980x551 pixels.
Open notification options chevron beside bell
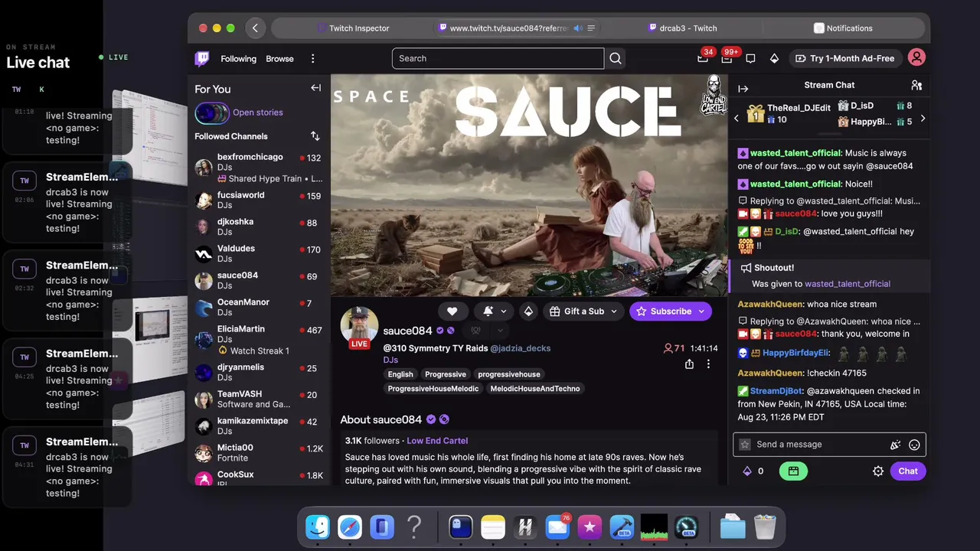click(x=504, y=311)
